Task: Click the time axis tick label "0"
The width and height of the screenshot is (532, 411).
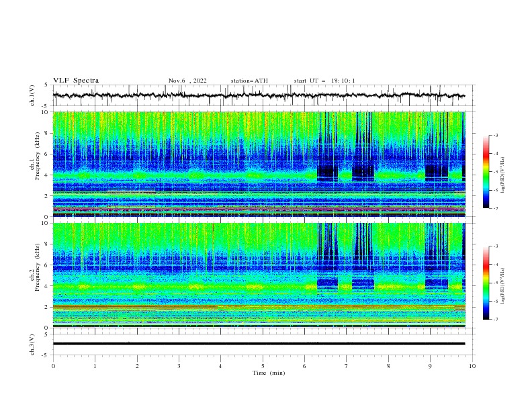Action: pyautogui.click(x=53, y=366)
